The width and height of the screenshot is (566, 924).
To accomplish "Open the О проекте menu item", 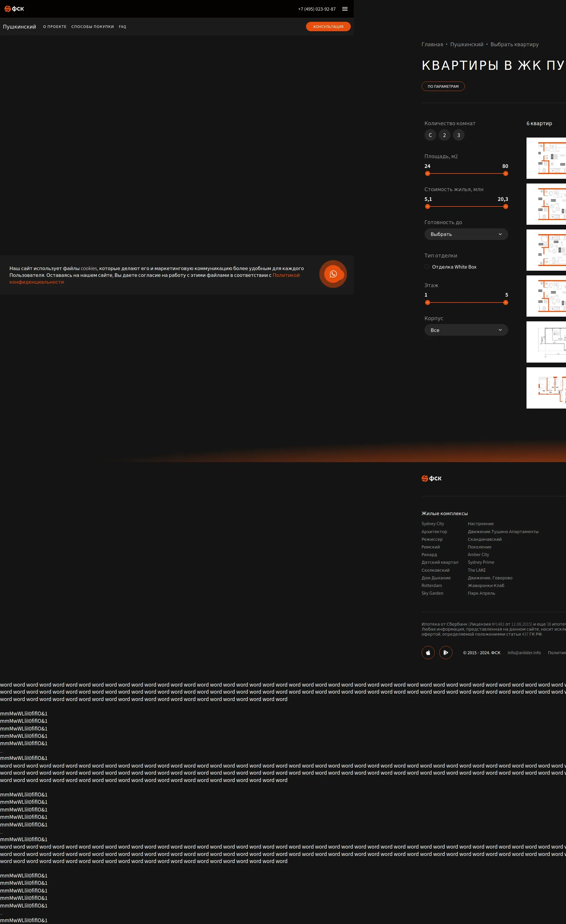I will 55,27.
